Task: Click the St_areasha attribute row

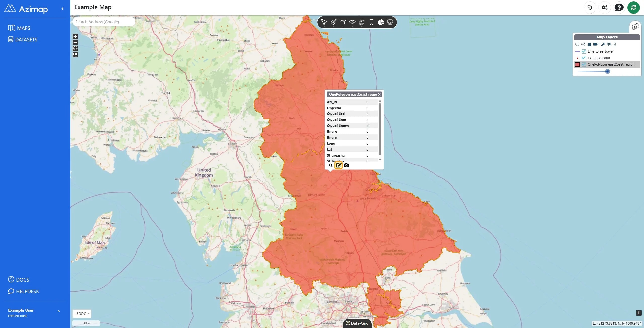Action: [x=352, y=155]
